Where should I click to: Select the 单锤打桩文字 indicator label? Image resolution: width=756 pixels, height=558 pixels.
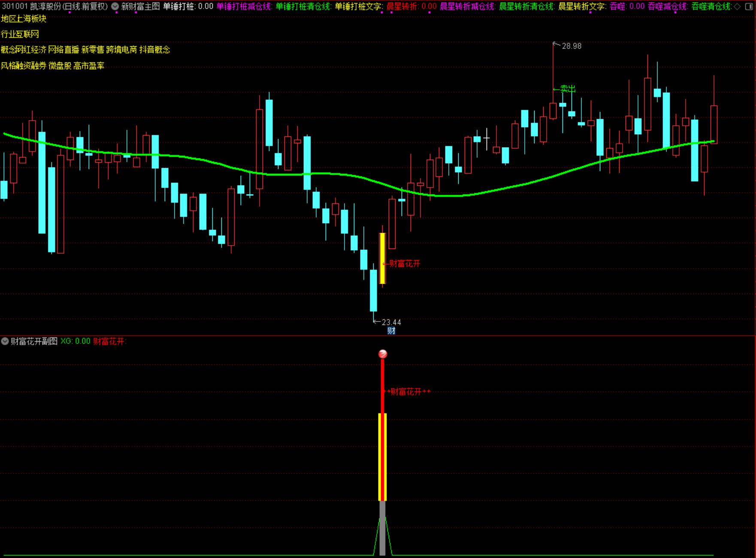[x=358, y=6]
